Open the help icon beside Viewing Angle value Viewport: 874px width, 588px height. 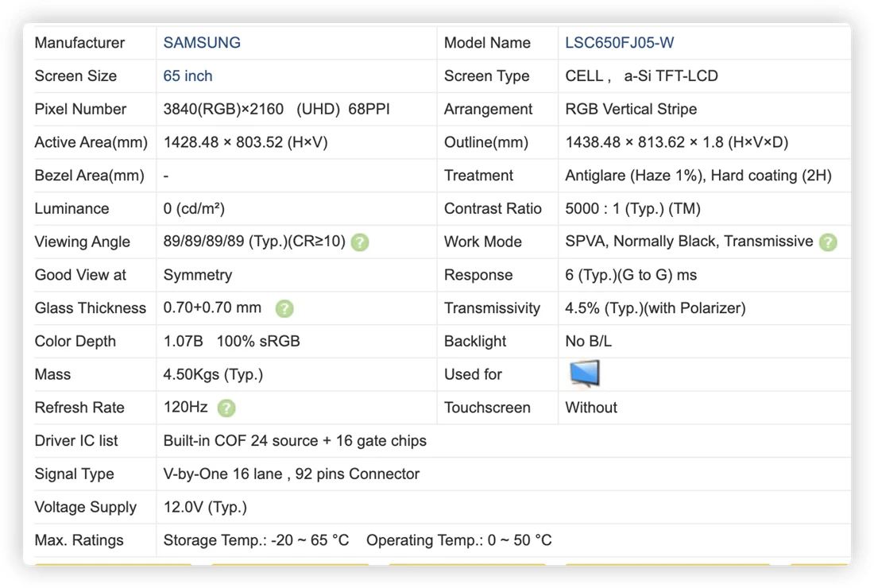pos(360,242)
